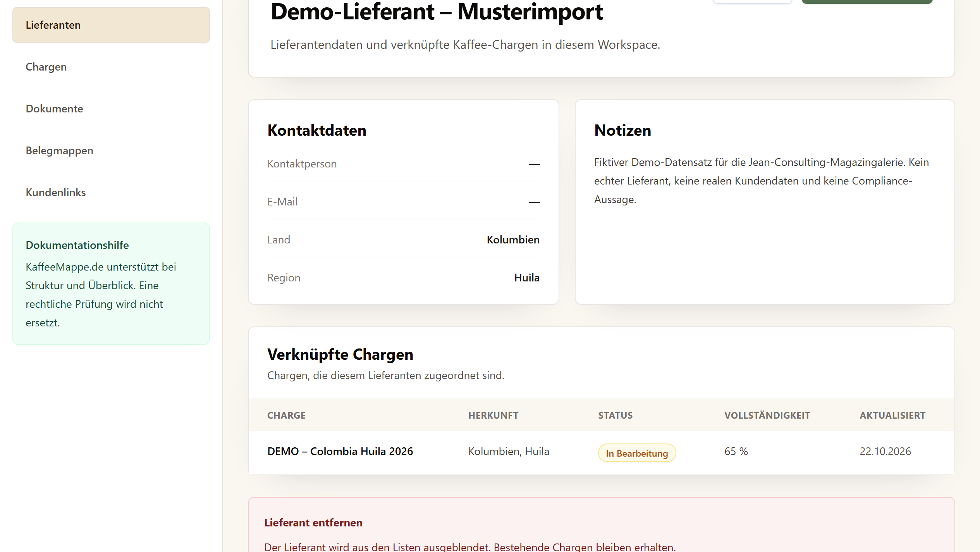
Task: Click the Lieferant entfernen heading
Action: pyautogui.click(x=313, y=523)
